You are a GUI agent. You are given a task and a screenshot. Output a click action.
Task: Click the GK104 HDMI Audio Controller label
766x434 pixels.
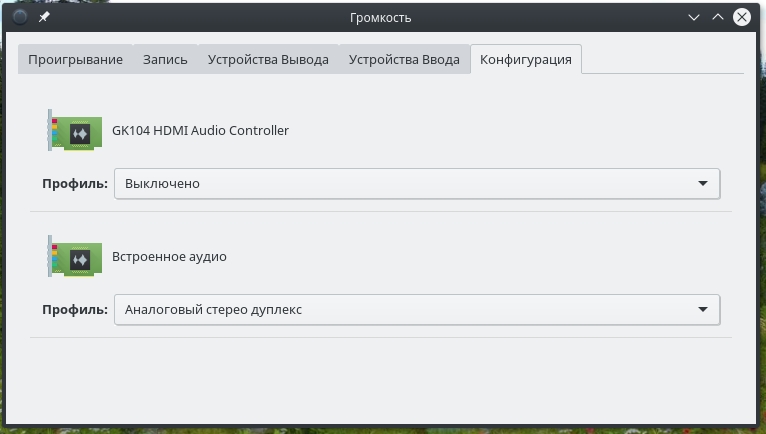coord(201,130)
